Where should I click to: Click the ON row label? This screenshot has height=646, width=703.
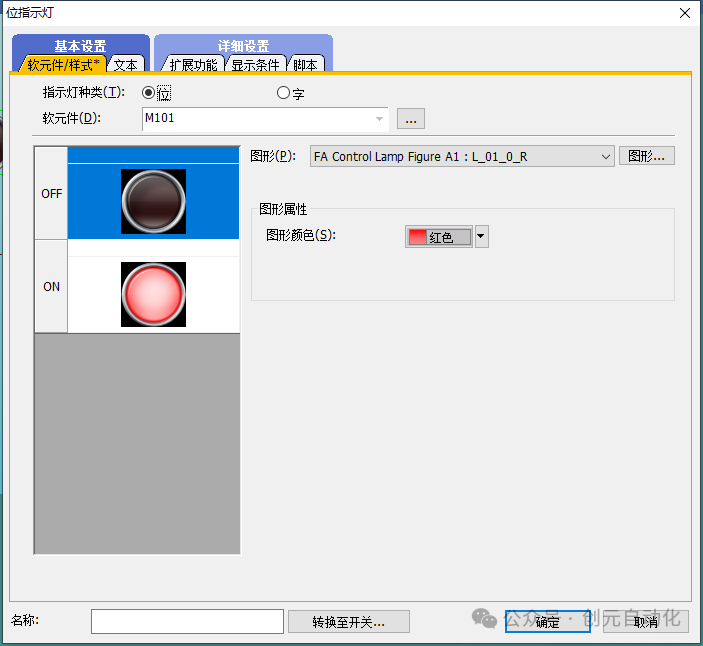coord(52,286)
